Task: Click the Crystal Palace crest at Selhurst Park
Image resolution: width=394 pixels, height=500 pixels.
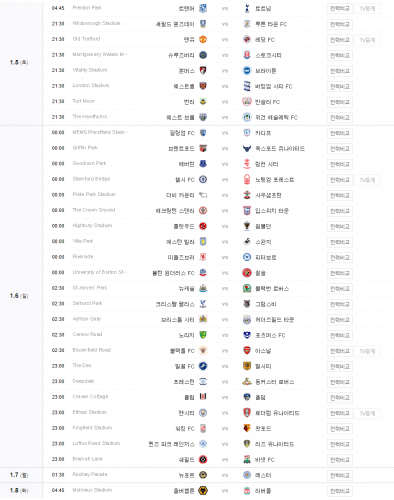Action: pyautogui.click(x=203, y=304)
